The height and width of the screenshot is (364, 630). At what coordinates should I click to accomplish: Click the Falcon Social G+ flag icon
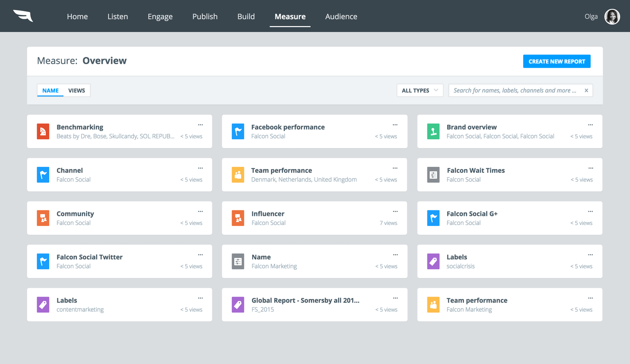433,218
